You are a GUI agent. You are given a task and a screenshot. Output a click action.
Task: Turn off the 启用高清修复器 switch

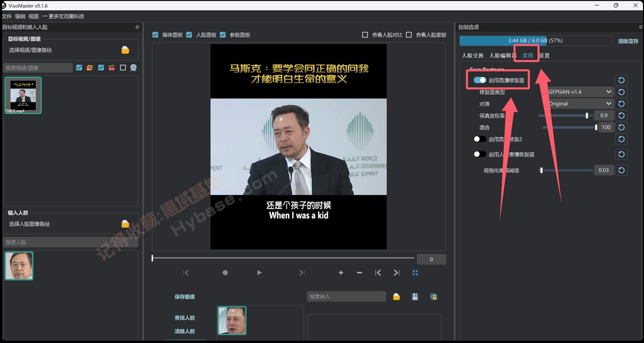tap(480, 80)
